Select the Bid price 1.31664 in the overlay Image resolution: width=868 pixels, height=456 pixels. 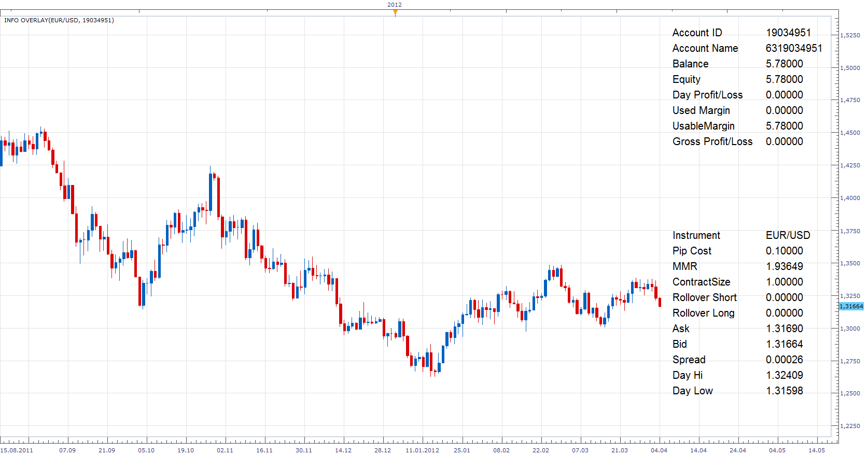click(x=785, y=344)
